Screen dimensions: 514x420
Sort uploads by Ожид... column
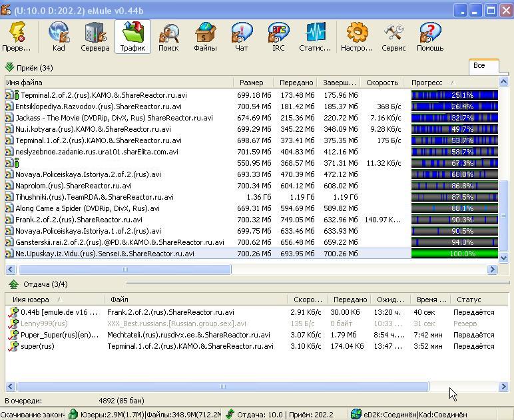click(390, 300)
